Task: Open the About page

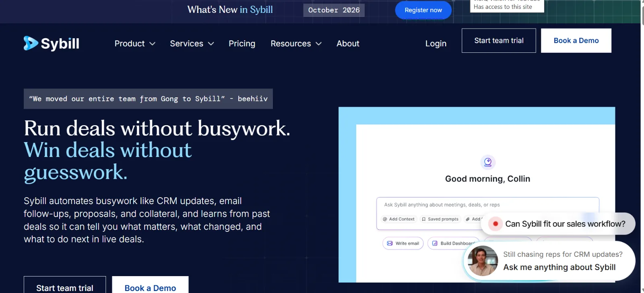Action: coord(348,43)
